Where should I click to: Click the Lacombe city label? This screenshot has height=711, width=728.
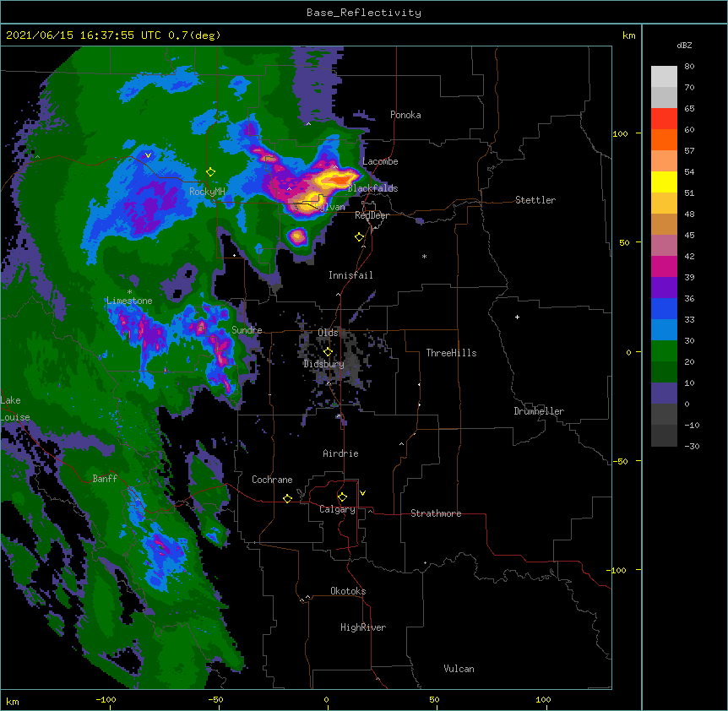point(380,161)
